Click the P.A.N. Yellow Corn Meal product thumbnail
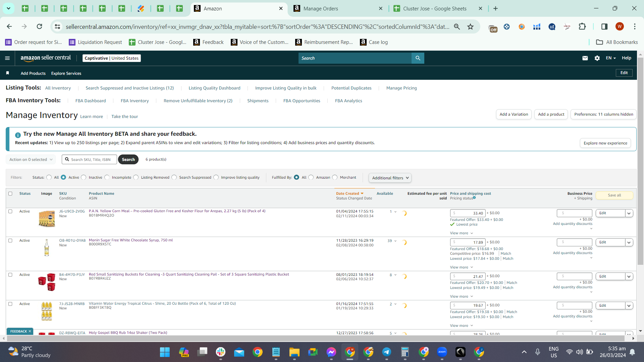 (x=47, y=219)
